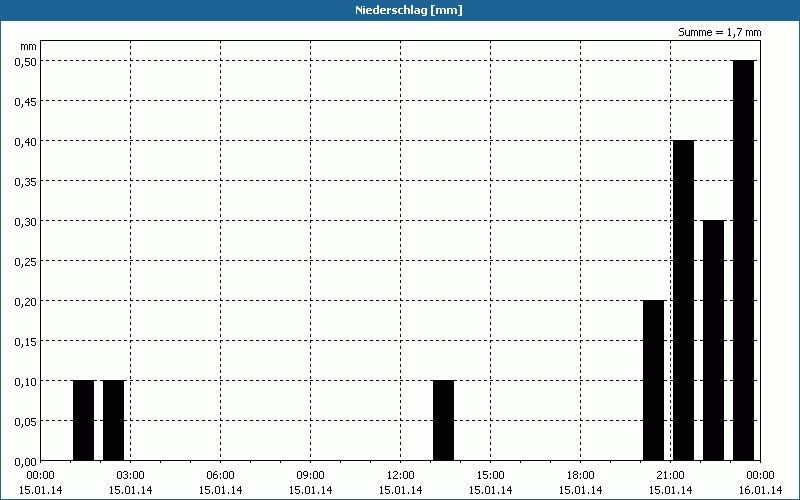Click the 0,10 y-axis label
The image size is (800, 500).
26,381
